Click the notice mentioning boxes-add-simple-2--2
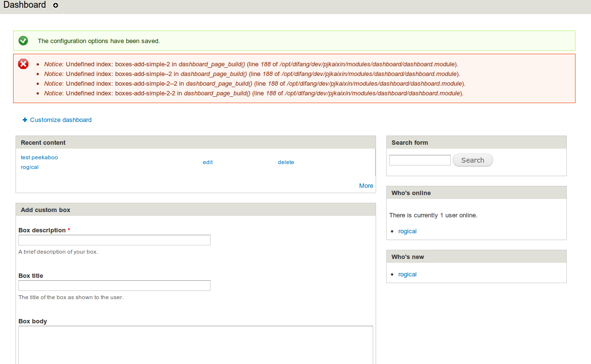This screenshot has height=364, width=591. point(255,83)
